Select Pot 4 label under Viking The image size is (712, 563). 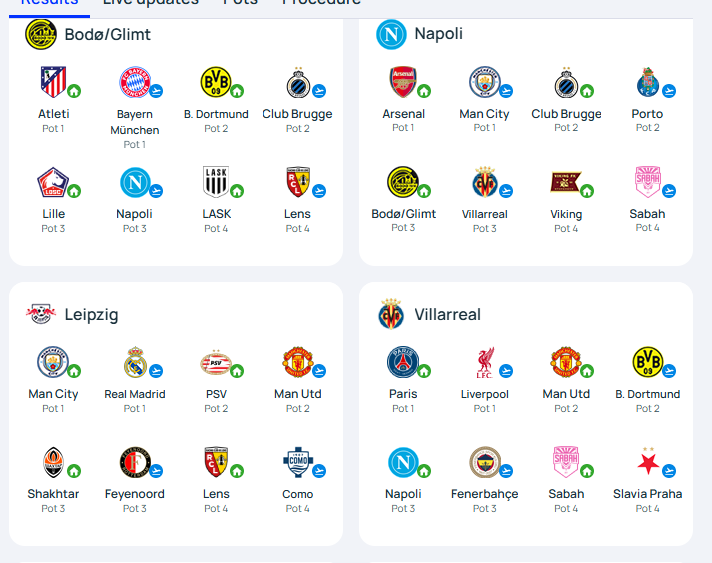pos(566,228)
